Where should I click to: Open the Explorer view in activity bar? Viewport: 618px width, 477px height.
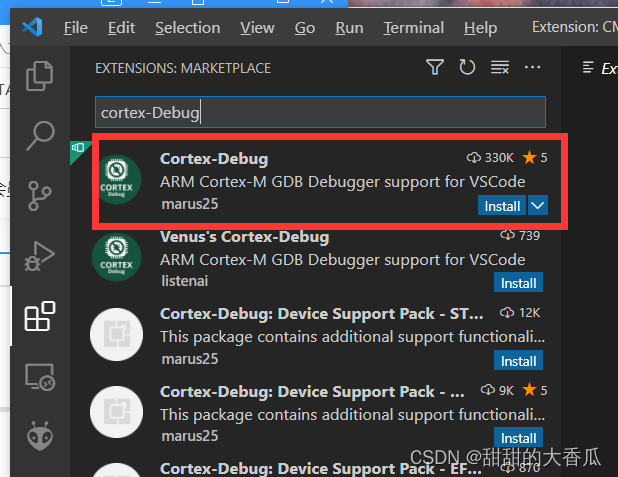click(x=39, y=76)
